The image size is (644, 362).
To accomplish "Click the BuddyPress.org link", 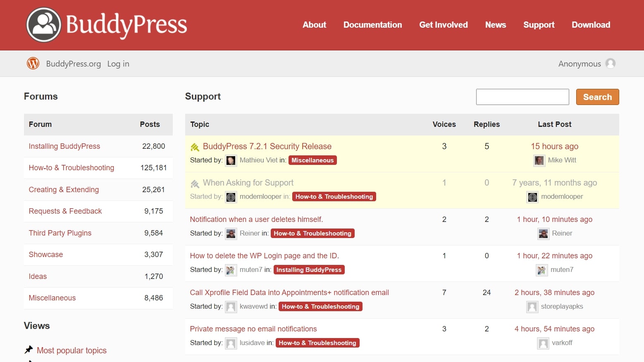I will (x=74, y=64).
